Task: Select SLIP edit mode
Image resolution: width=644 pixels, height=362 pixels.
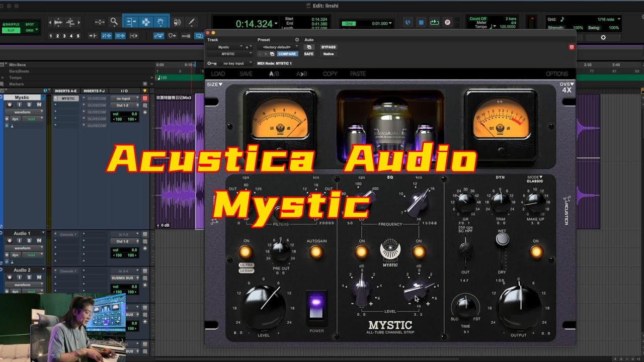Action: [x=11, y=30]
